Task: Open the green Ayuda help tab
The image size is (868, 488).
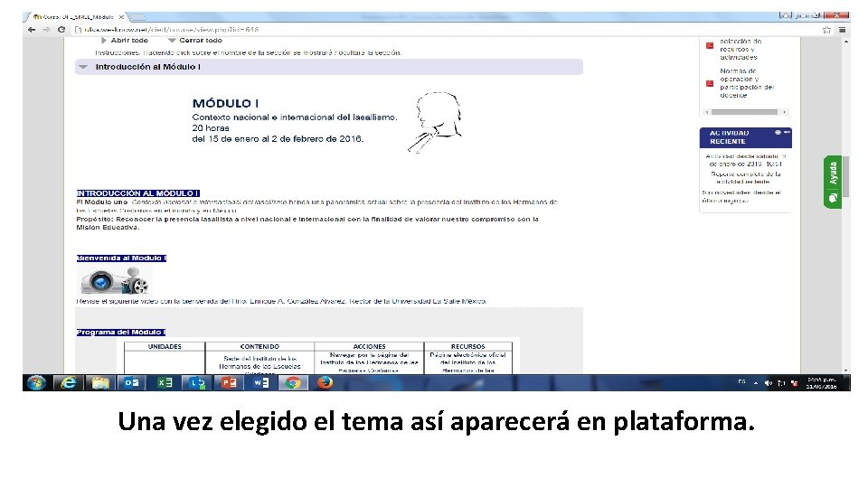Action: pyautogui.click(x=833, y=182)
